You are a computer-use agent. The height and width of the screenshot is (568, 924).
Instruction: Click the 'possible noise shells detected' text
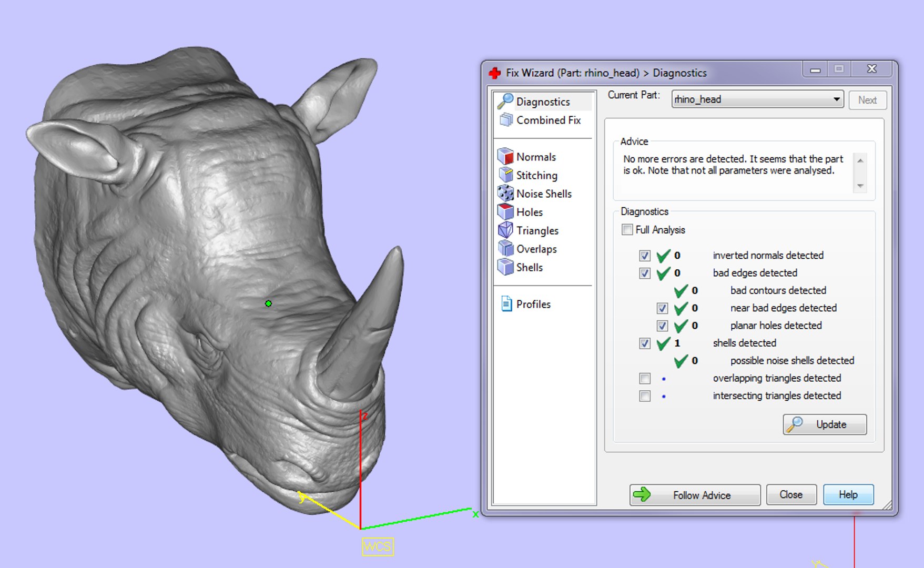(792, 361)
